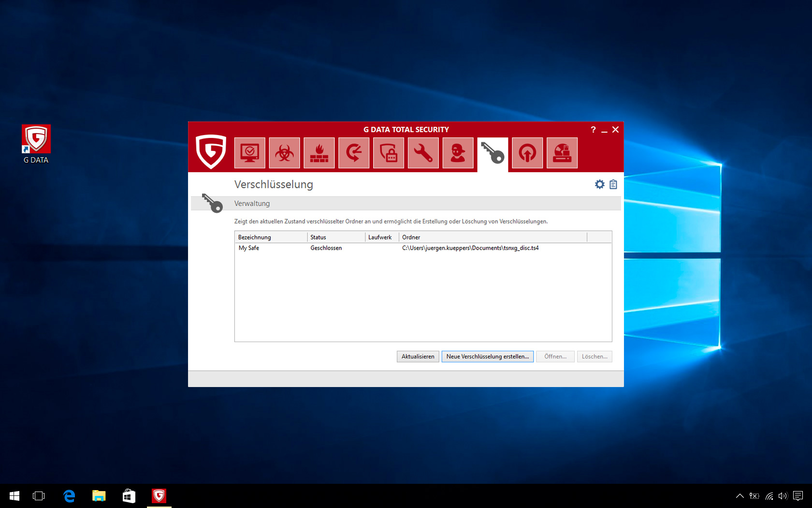812x508 pixels.
Task: Click the Öffnen button
Action: (555, 357)
